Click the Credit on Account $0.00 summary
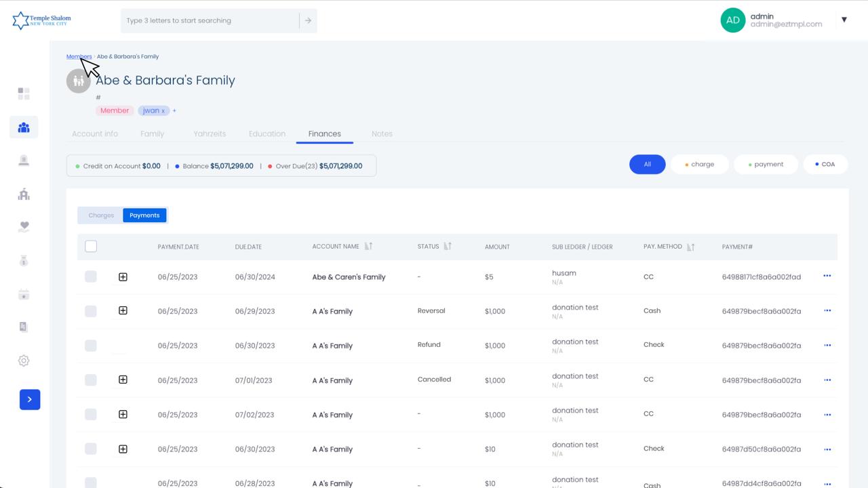Image resolution: width=868 pixels, height=488 pixels. pyautogui.click(x=119, y=166)
